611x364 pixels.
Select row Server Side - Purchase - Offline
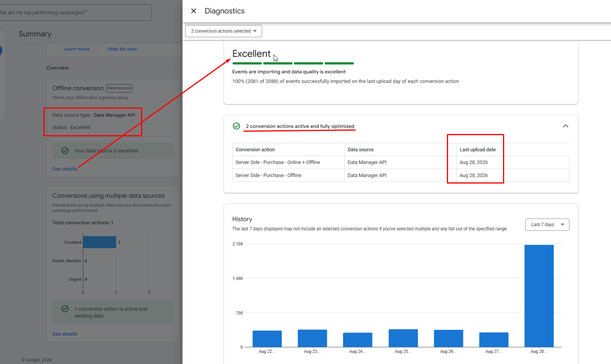401,175
